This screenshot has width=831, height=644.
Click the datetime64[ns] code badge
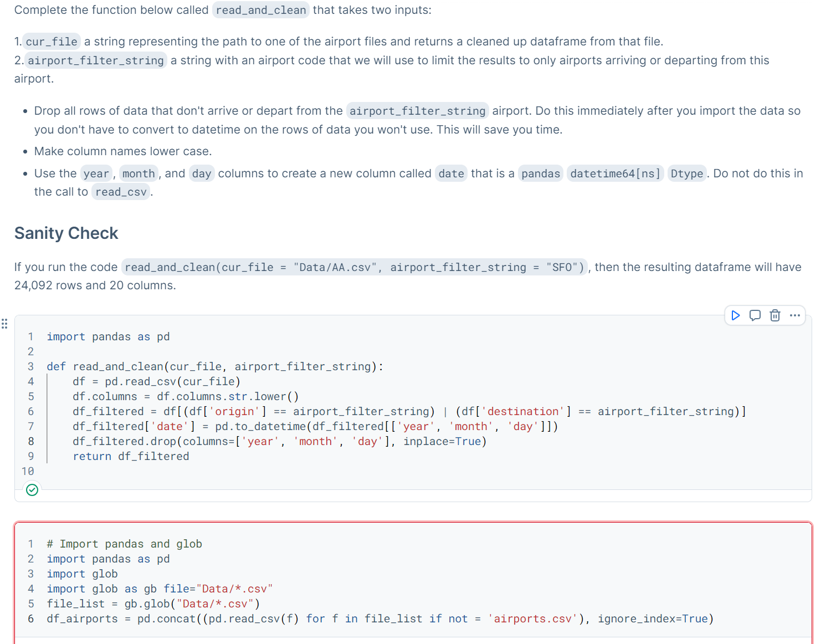coord(615,173)
